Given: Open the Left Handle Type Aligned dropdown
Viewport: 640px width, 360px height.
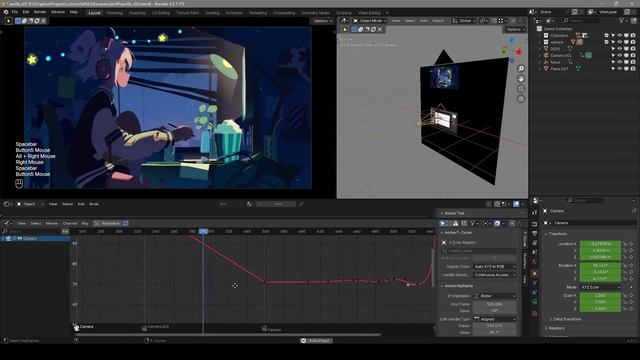Looking at the screenshot, I should click(x=495, y=319).
